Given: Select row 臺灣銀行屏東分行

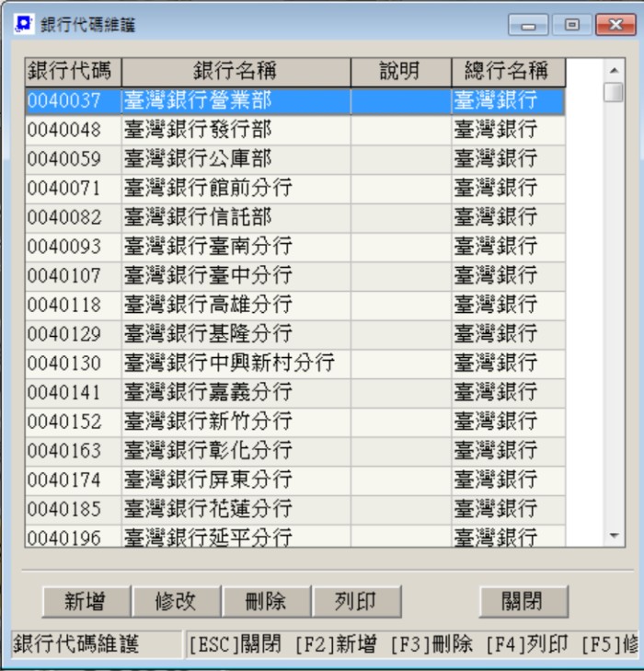Looking at the screenshot, I should tap(295, 480).
